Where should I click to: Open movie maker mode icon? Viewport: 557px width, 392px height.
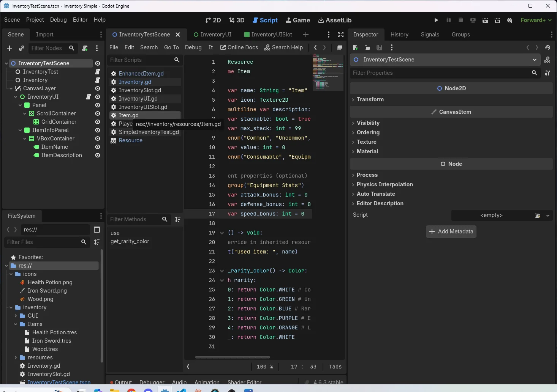(x=510, y=20)
